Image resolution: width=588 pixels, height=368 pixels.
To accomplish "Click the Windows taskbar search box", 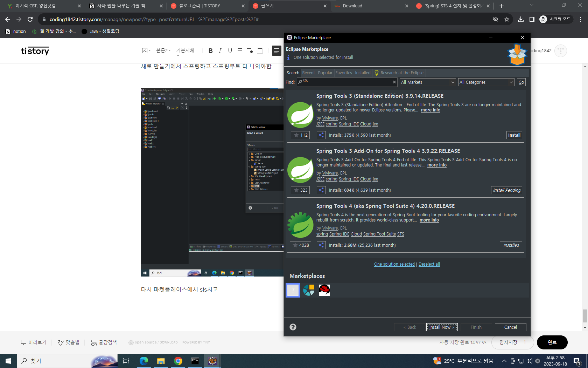I will click(66, 361).
